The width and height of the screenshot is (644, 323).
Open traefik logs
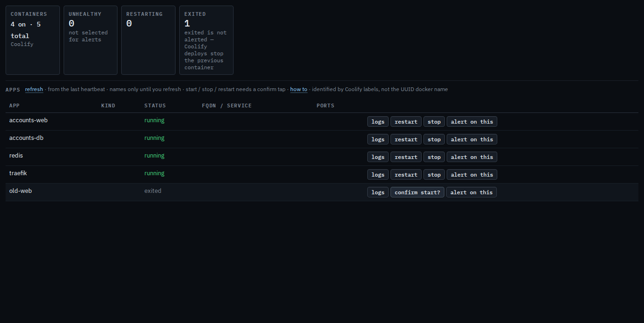point(378,175)
